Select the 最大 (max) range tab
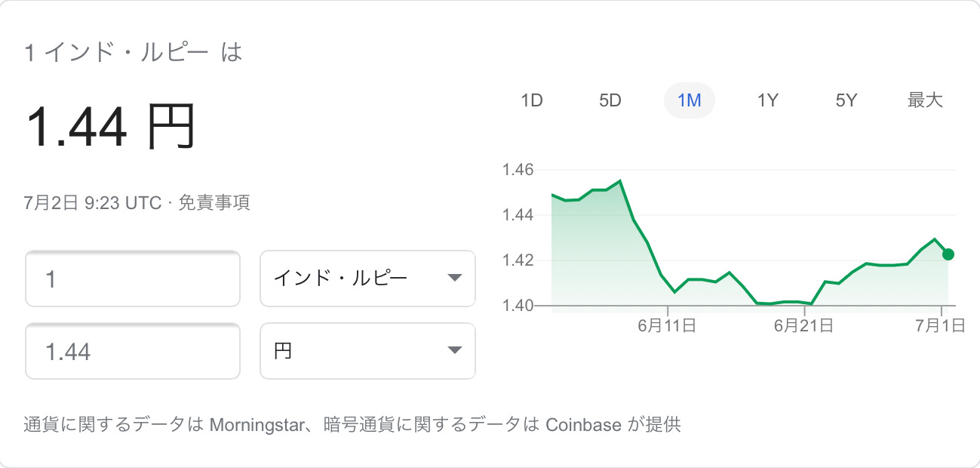Viewport: 980px width, 468px height. click(925, 100)
